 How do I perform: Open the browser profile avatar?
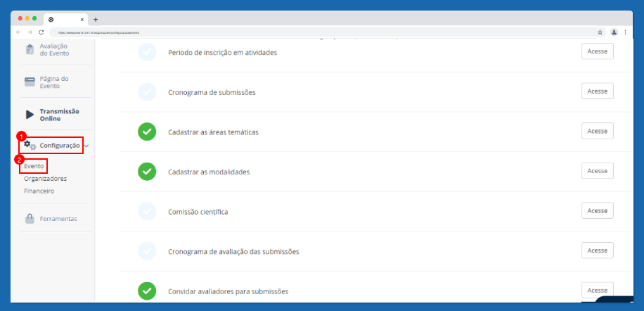(x=614, y=32)
